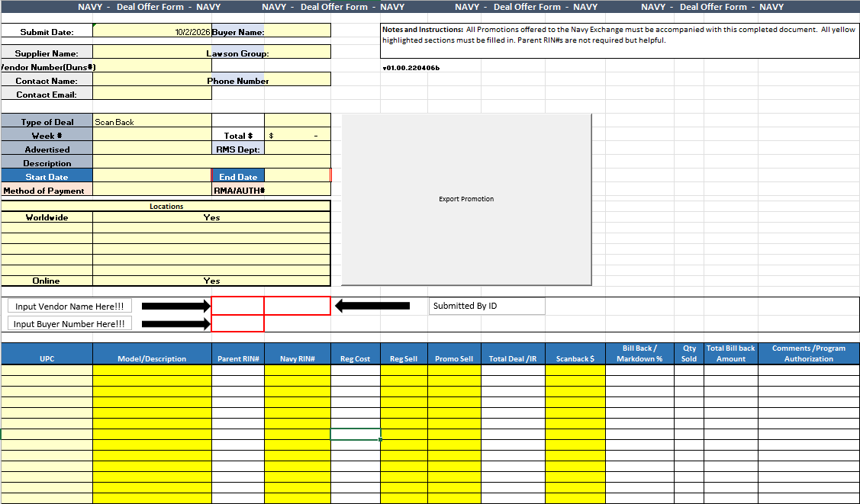Click the blue Start Date label cell
The image size is (860, 504).
(x=47, y=175)
